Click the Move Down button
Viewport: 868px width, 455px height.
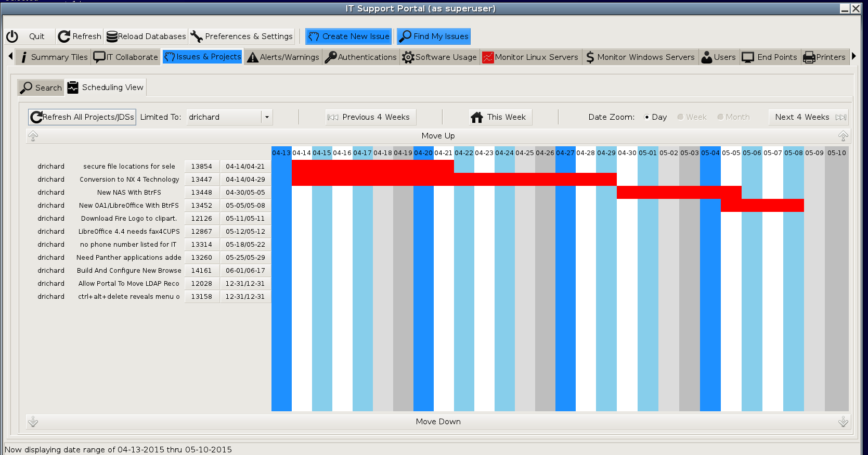[438, 422]
